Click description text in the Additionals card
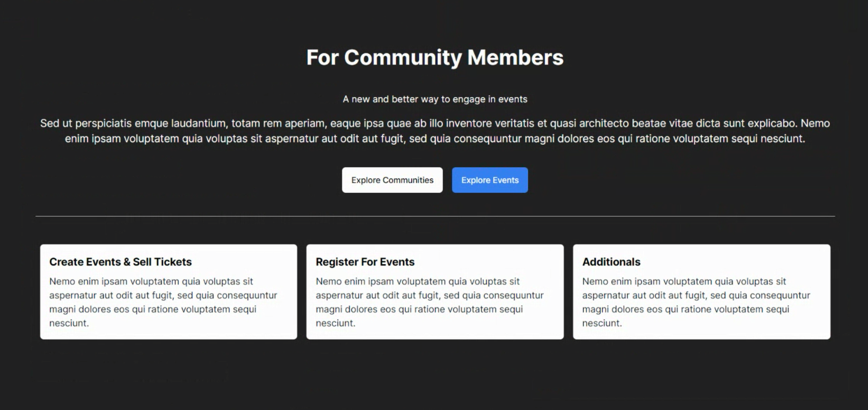 pos(696,295)
